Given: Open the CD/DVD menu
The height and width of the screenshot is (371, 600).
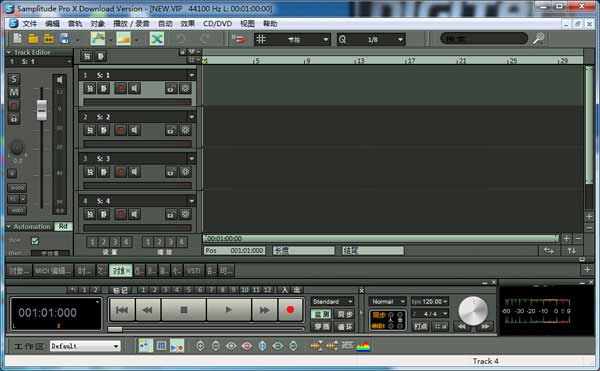Looking at the screenshot, I should point(217,24).
